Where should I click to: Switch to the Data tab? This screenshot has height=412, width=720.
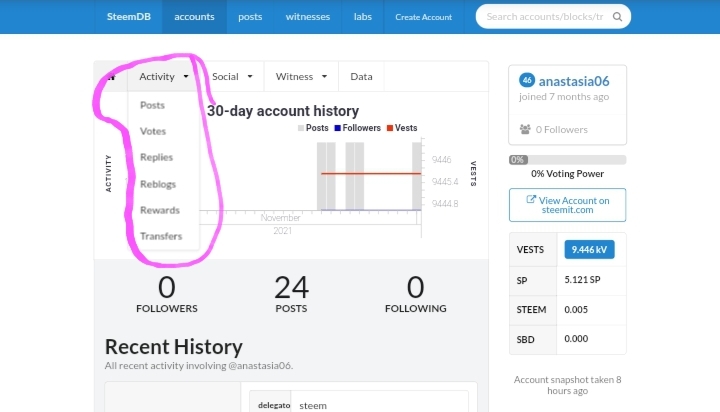(361, 77)
